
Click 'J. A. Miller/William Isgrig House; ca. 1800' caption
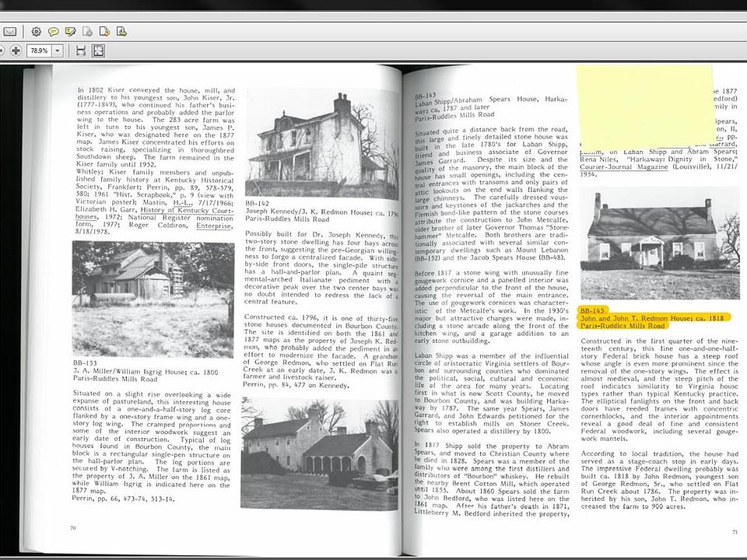click(146, 372)
